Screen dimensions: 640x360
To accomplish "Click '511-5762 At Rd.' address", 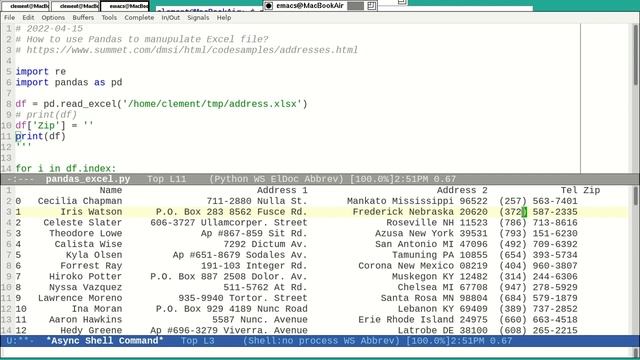I will tap(265, 287).
